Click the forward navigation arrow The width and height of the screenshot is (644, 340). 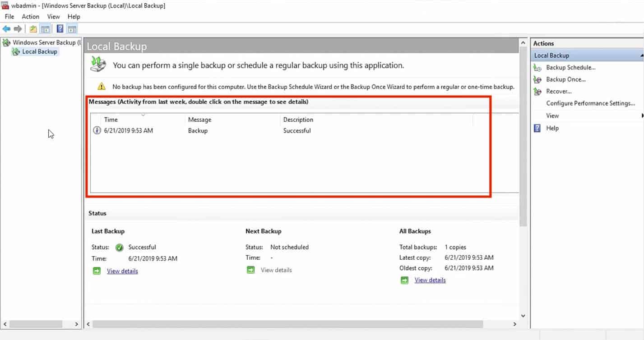point(17,28)
